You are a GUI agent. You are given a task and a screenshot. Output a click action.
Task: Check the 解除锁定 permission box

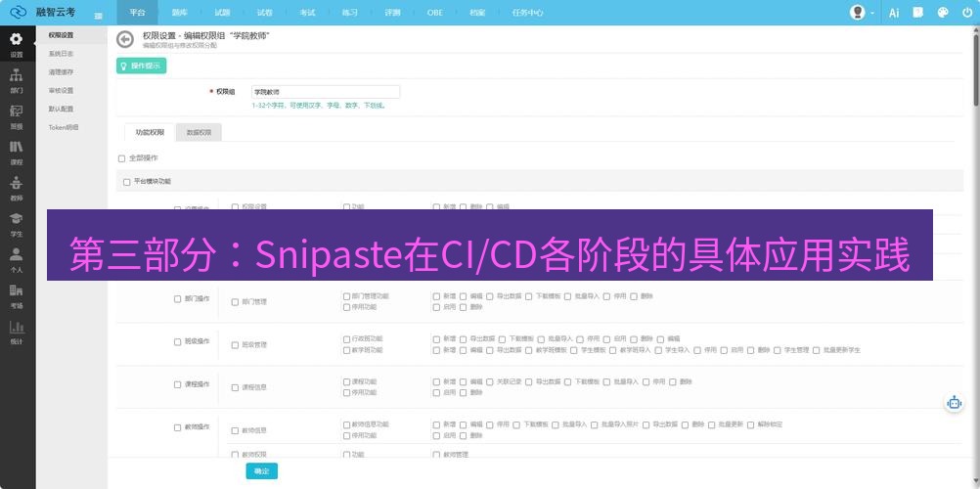(750, 424)
